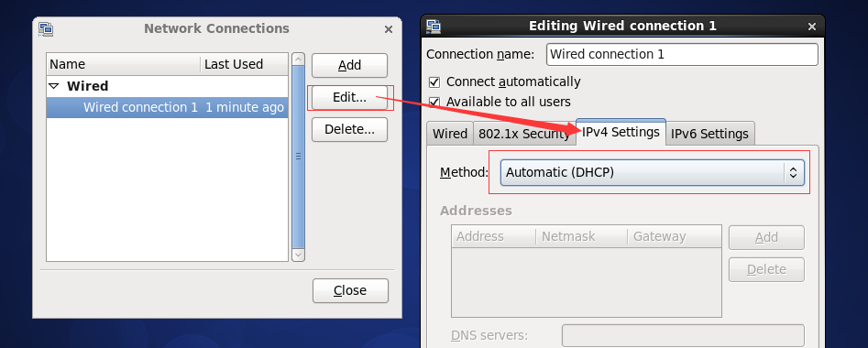
Task: Toggle Available to all users checkbox
Action: 434,102
